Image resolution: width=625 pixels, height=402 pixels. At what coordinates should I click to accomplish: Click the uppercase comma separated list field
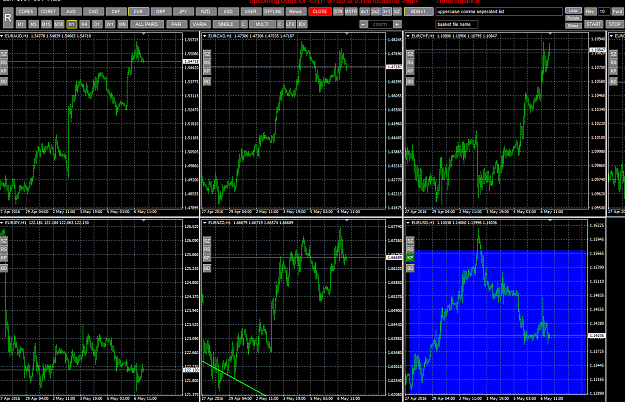coord(499,12)
